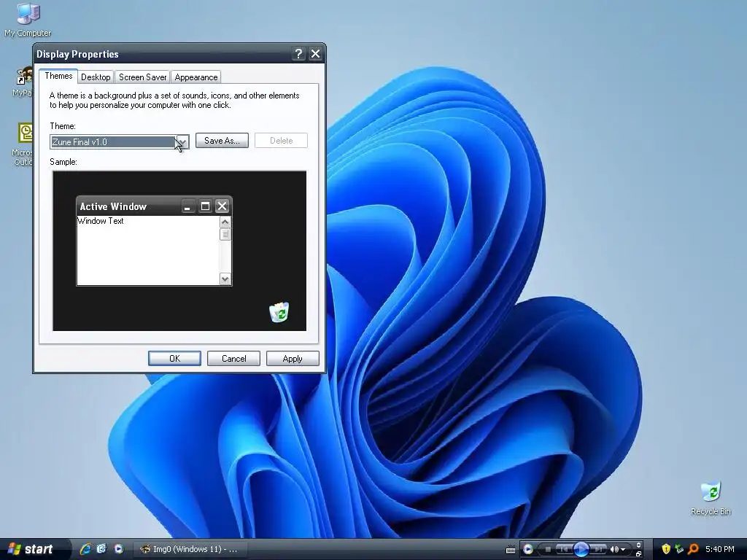
Task: Open the Security Center yellow shield tray icon
Action: pyautogui.click(x=666, y=549)
